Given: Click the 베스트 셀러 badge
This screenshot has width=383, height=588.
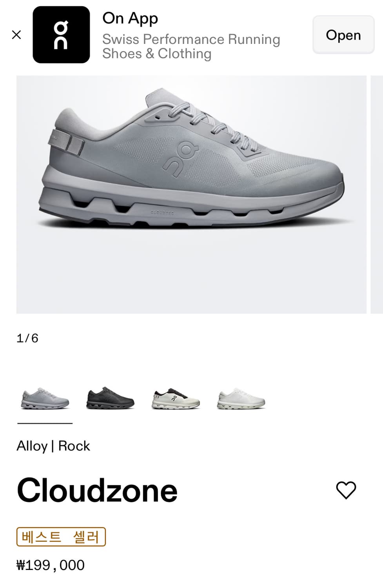Looking at the screenshot, I should tap(61, 537).
